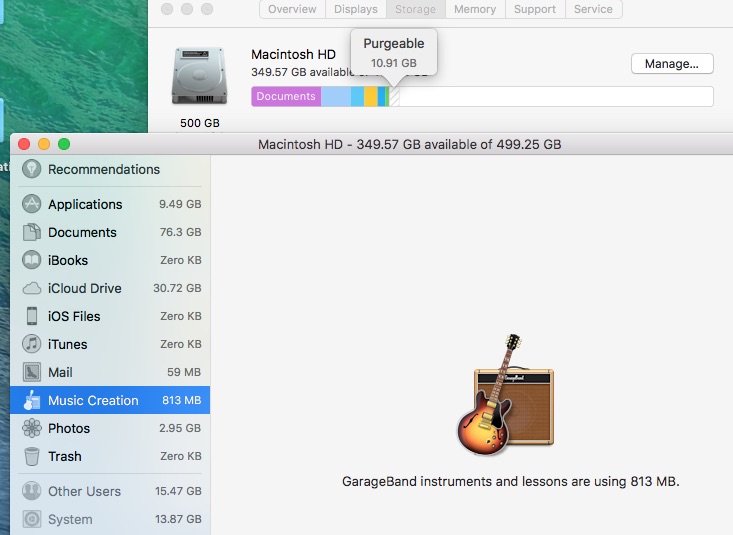Click the Documents pages icon in sidebar
Screen dimensions: 733x535
[x=31, y=232]
